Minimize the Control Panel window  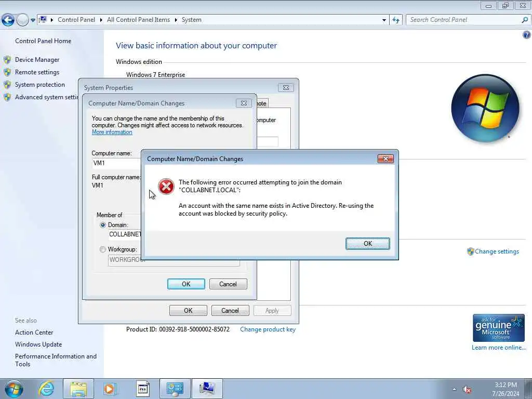pyautogui.click(x=488, y=5)
